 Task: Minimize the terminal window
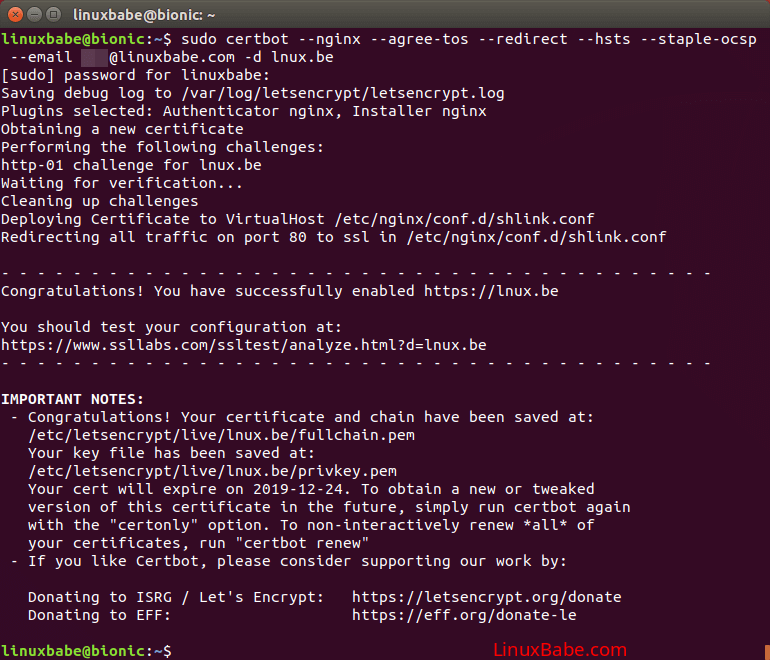click(x=36, y=15)
